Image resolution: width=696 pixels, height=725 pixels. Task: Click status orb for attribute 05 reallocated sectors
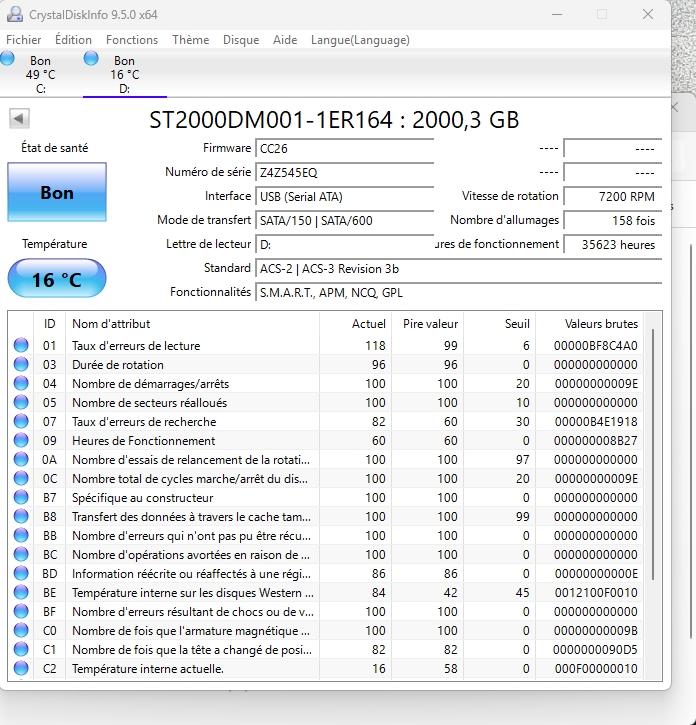(21, 403)
